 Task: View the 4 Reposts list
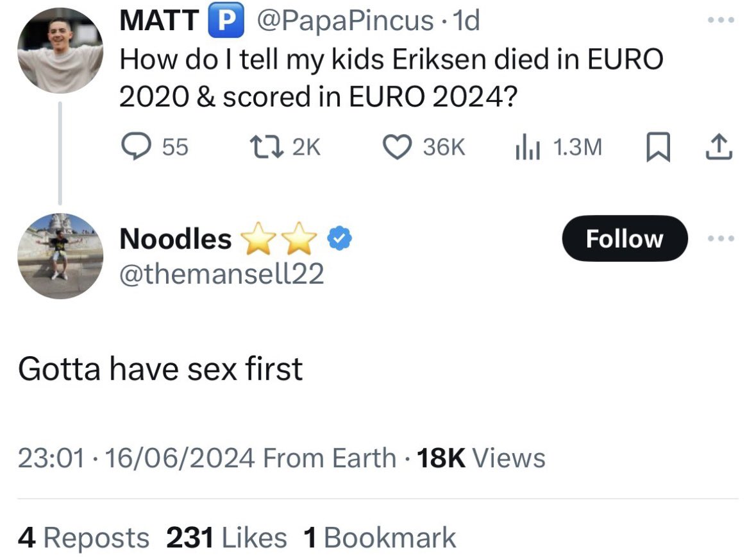coord(83,537)
